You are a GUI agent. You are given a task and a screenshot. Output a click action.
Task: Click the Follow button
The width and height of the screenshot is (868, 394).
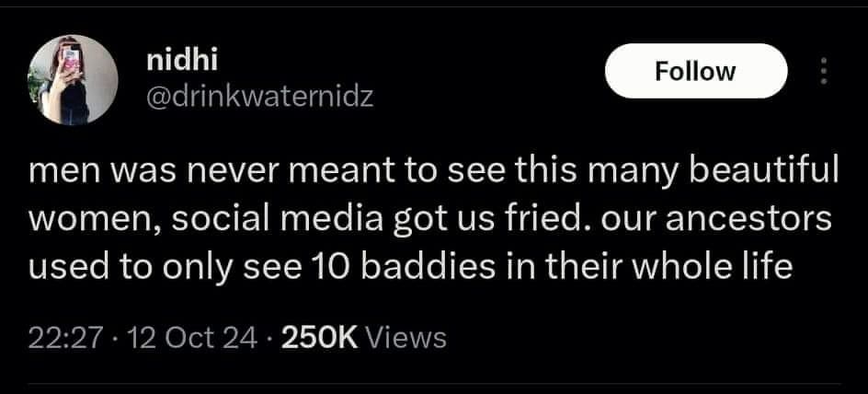[x=695, y=71]
